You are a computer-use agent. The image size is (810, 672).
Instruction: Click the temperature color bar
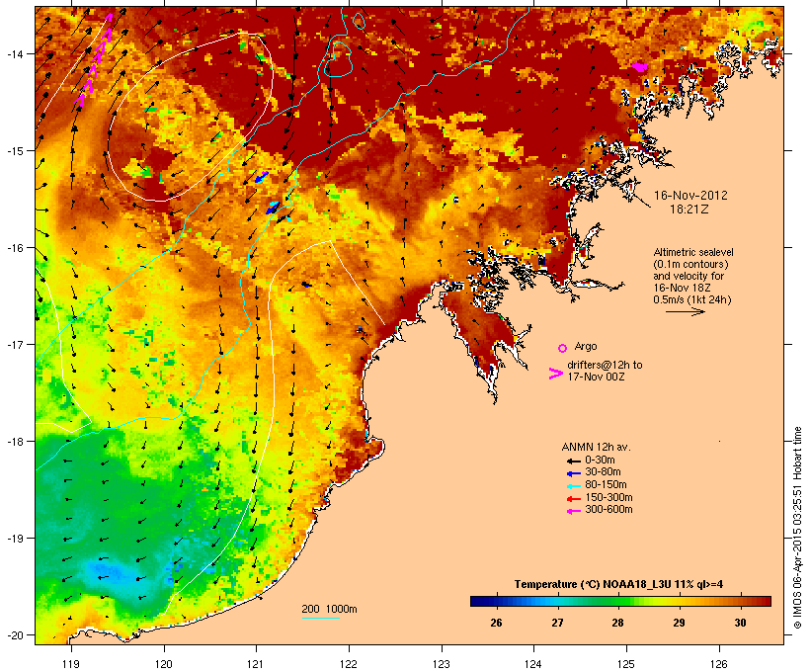click(x=620, y=601)
